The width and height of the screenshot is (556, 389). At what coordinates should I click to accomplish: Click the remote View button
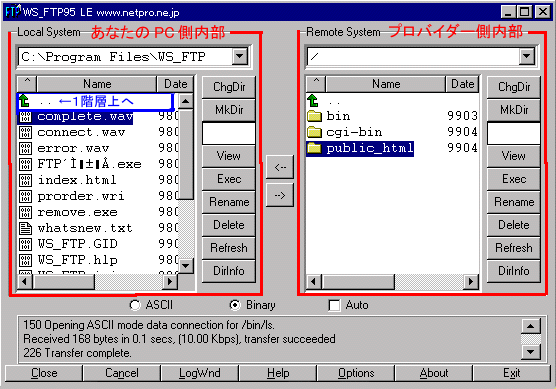(514, 156)
